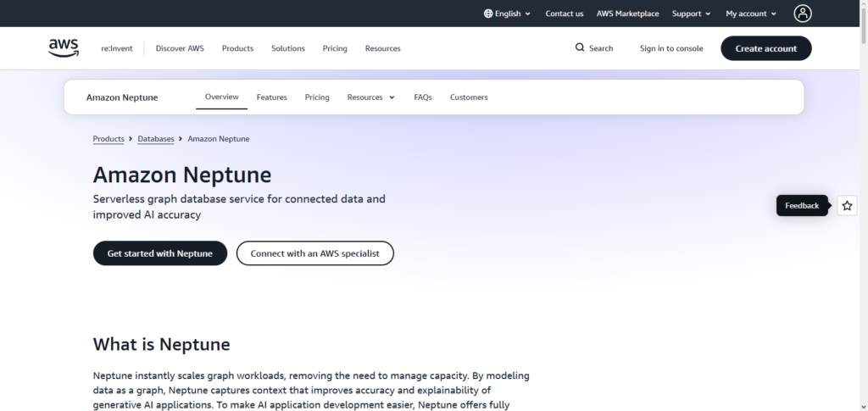Open the FAQs tab
Screen dimensions: 868x411
tap(423, 97)
